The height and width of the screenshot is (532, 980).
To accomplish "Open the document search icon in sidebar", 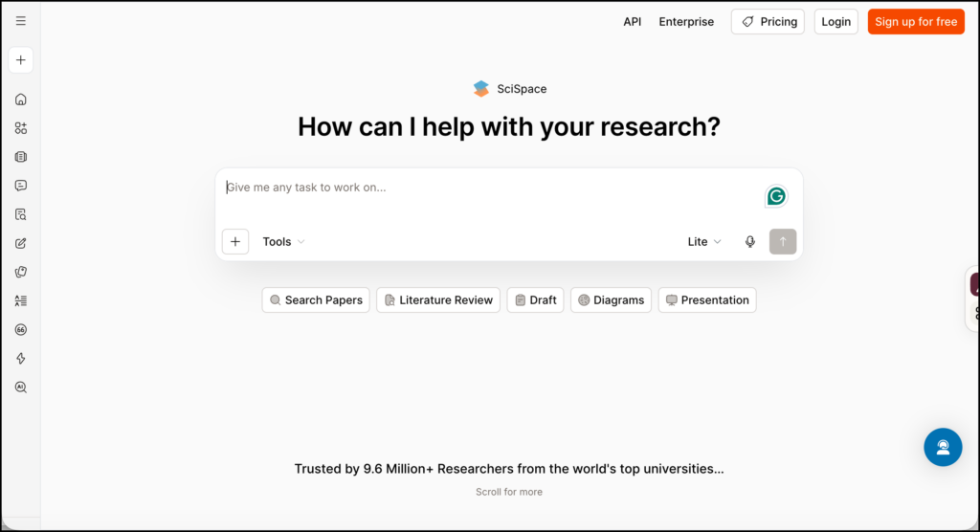I will tap(21, 214).
